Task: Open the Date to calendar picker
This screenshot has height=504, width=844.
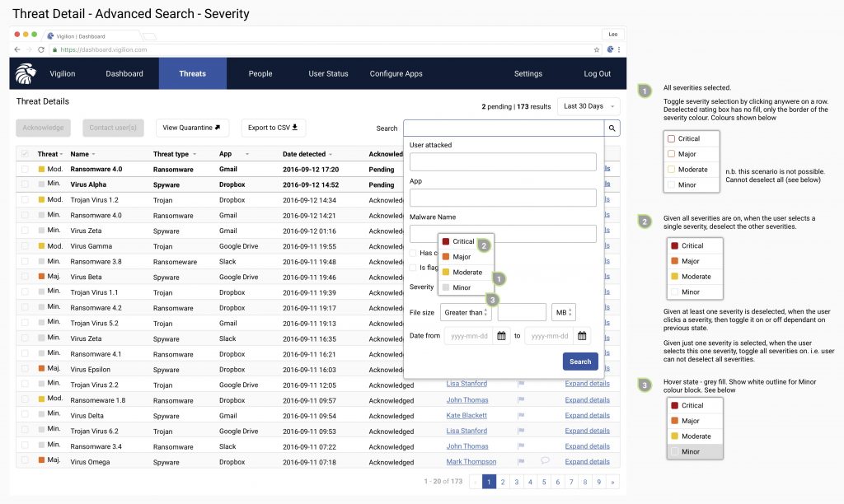Action: pyautogui.click(x=582, y=336)
